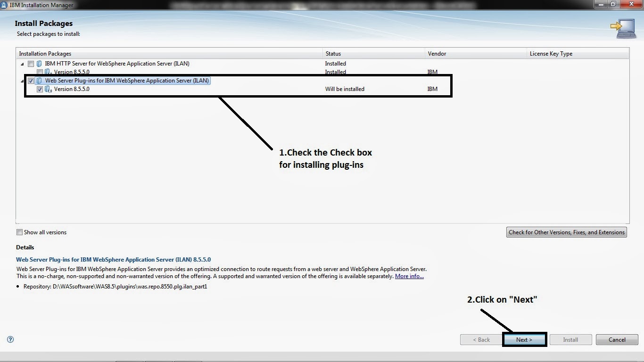
Task: Open help via the question mark icon
Action: pos(10,339)
